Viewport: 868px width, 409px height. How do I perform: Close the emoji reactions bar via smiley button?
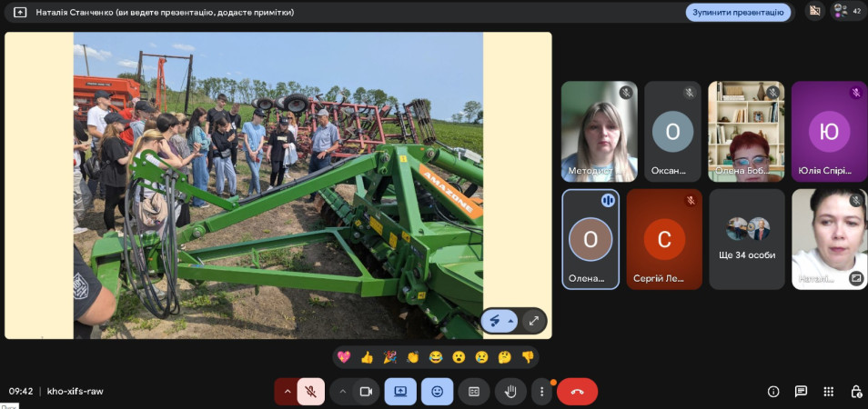coord(437,392)
